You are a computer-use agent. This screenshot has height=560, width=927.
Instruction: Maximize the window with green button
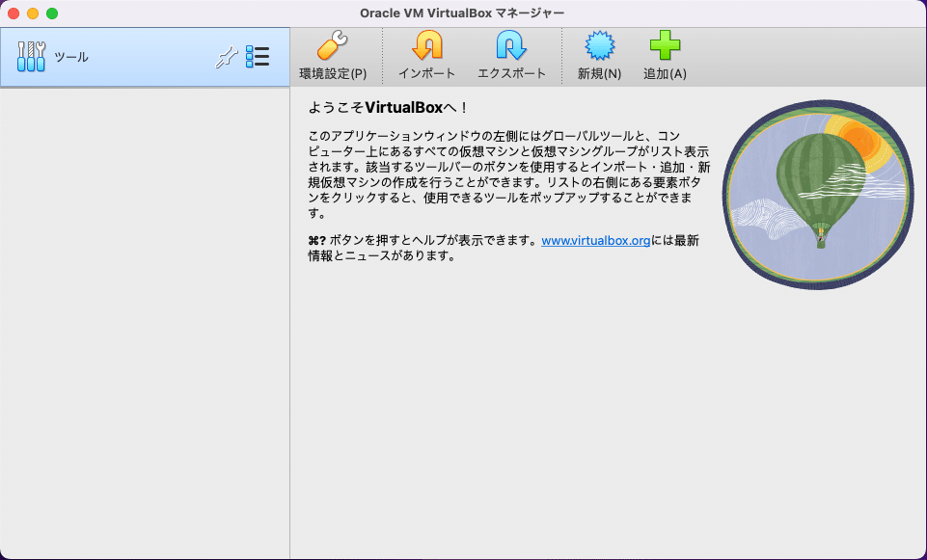point(52,13)
